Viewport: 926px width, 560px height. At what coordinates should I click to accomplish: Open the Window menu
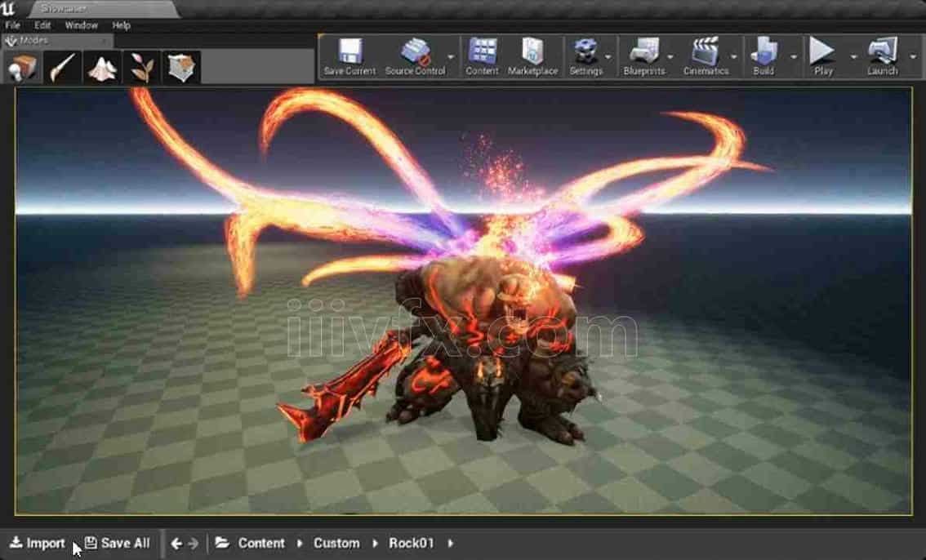tap(82, 25)
